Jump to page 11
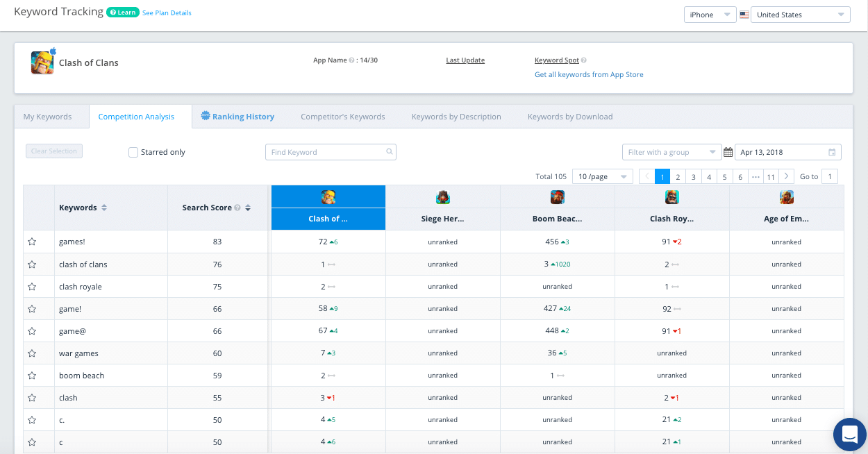 pos(771,176)
